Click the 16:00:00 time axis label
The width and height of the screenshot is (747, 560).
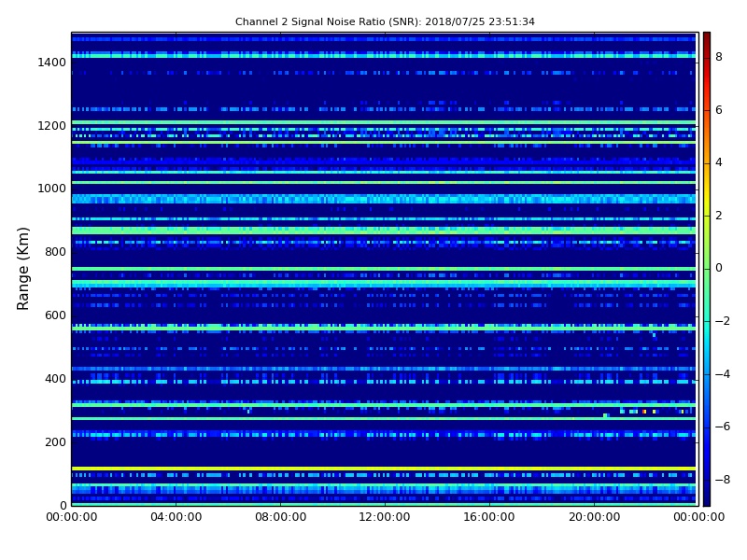click(489, 517)
